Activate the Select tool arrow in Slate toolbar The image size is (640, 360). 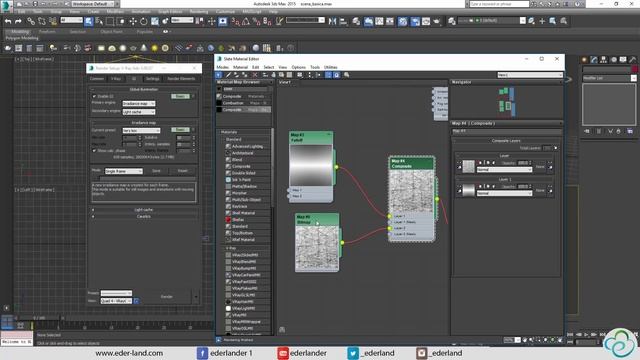(x=219, y=75)
